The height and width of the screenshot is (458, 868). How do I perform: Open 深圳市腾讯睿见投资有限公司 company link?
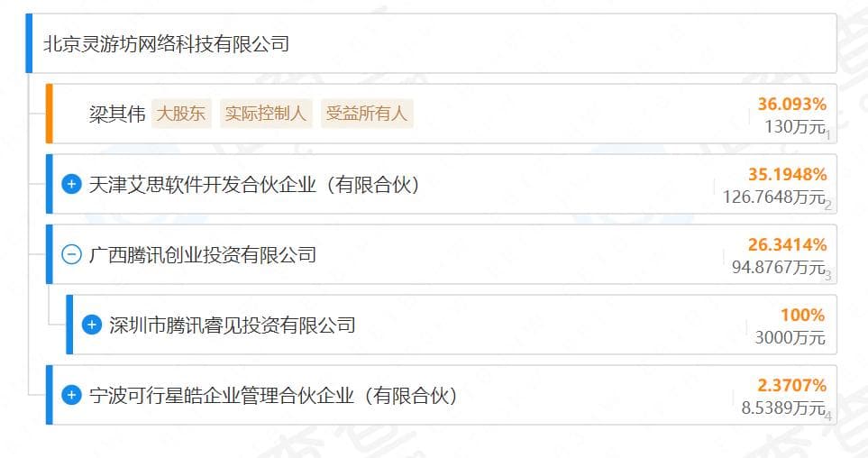click(x=232, y=325)
